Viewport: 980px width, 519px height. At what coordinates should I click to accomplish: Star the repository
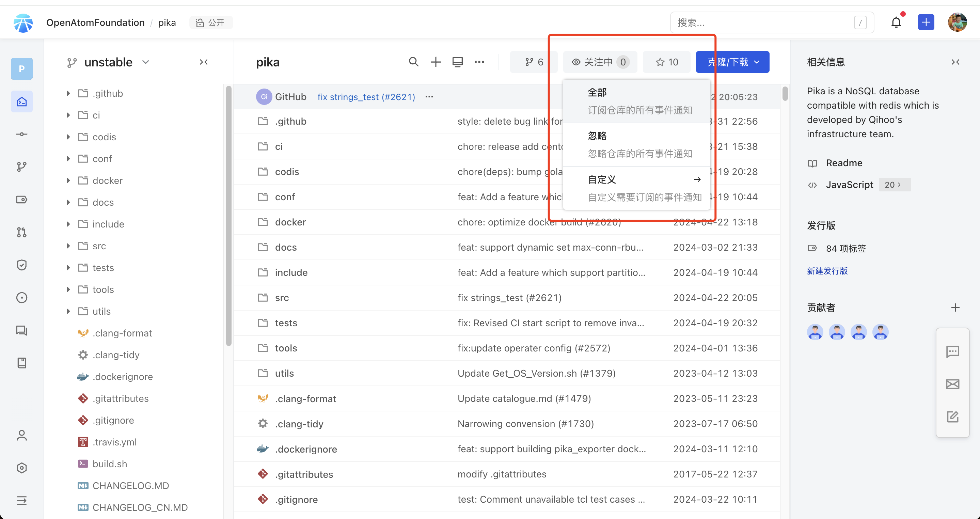coord(666,62)
